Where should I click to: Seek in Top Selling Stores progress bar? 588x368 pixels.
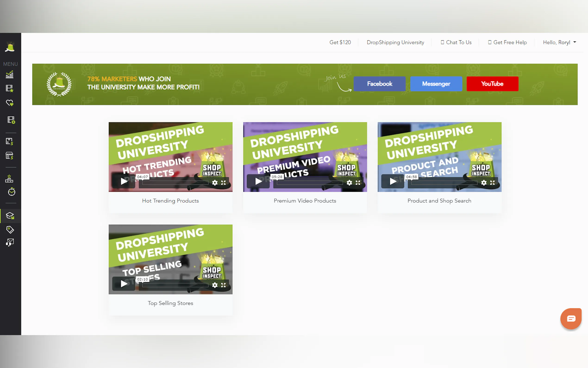pyautogui.click(x=175, y=285)
